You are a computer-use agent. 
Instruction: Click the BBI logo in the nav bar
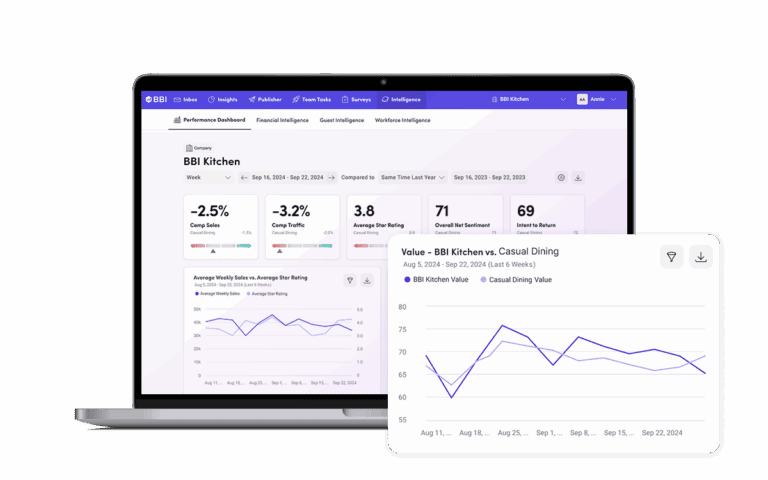click(x=156, y=99)
